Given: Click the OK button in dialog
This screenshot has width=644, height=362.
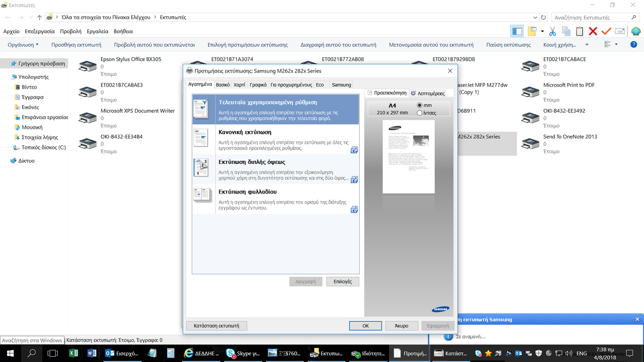Looking at the screenshot, I should [x=365, y=326].
